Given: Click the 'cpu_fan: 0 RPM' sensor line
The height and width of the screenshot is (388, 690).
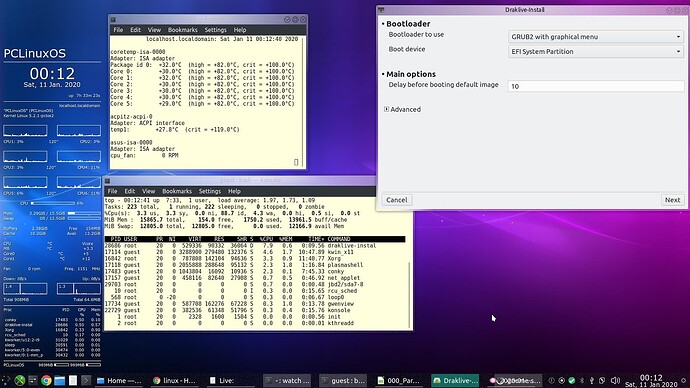Looking at the screenshot, I should click(144, 156).
